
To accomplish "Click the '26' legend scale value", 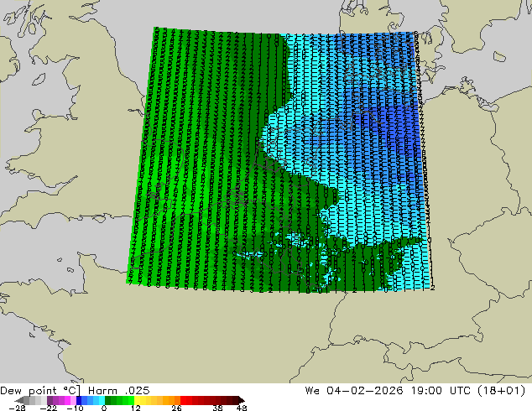I will click(176, 408).
